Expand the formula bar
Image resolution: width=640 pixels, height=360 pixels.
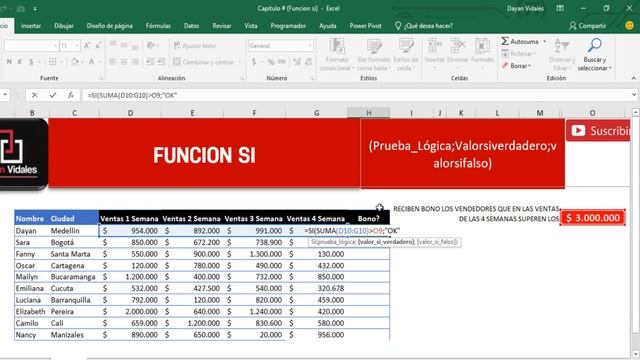tap(634, 95)
